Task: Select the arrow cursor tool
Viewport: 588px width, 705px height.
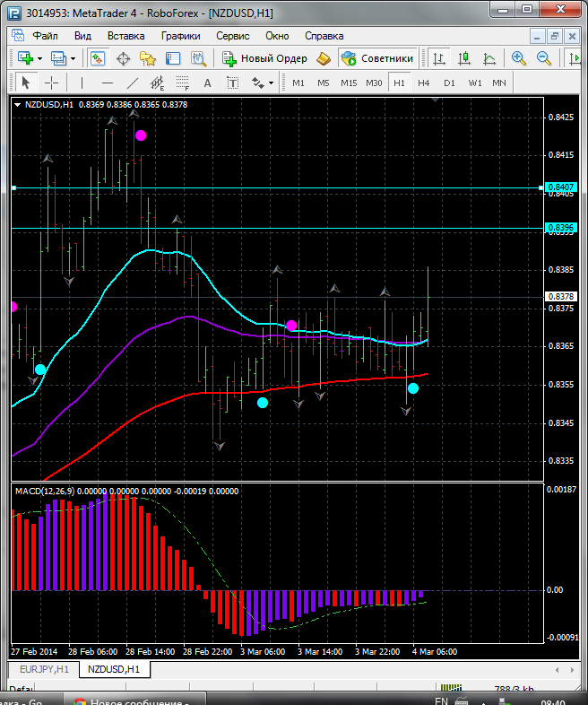Action: (25, 83)
